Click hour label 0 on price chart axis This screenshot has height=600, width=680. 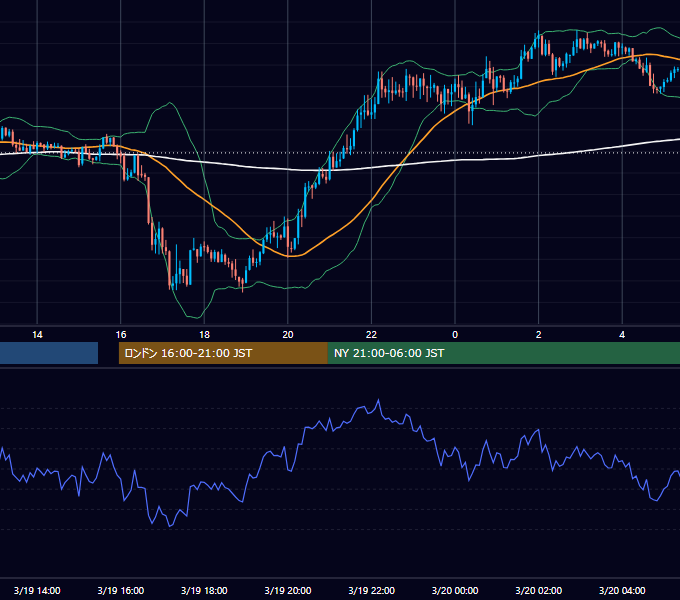coord(455,335)
